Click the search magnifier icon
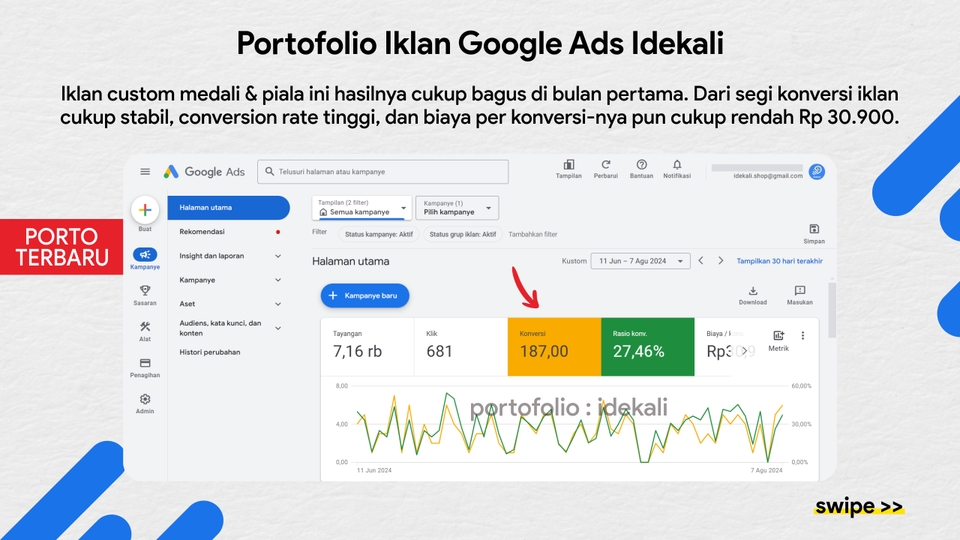 click(x=269, y=171)
